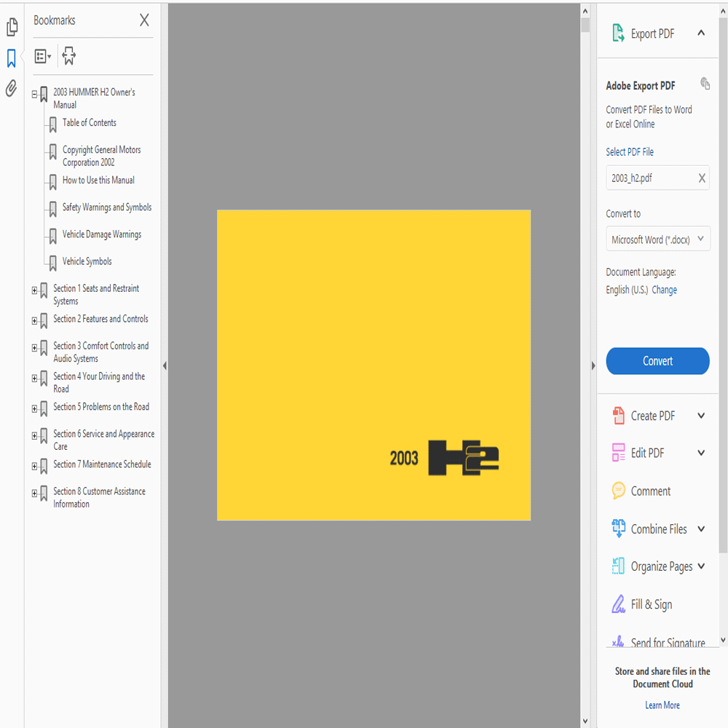The image size is (728, 728).
Task: Click the bookmark icon beside Table of Contents
Action: pyautogui.click(x=53, y=124)
